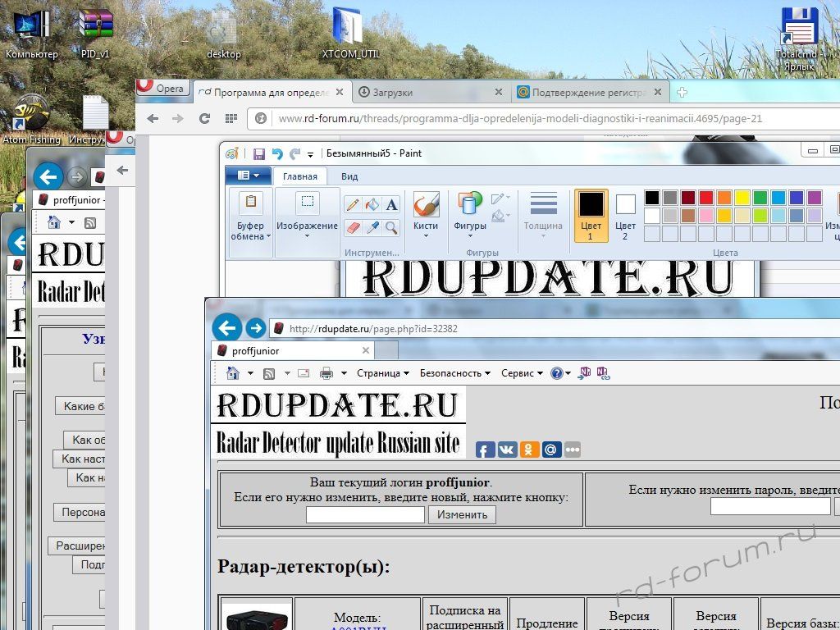The width and height of the screenshot is (840, 630).
Task: Expand the Безопасность menu dropdown
Action: click(454, 373)
